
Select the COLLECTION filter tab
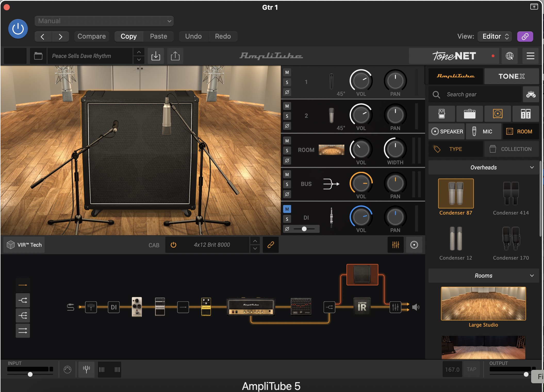(512, 149)
